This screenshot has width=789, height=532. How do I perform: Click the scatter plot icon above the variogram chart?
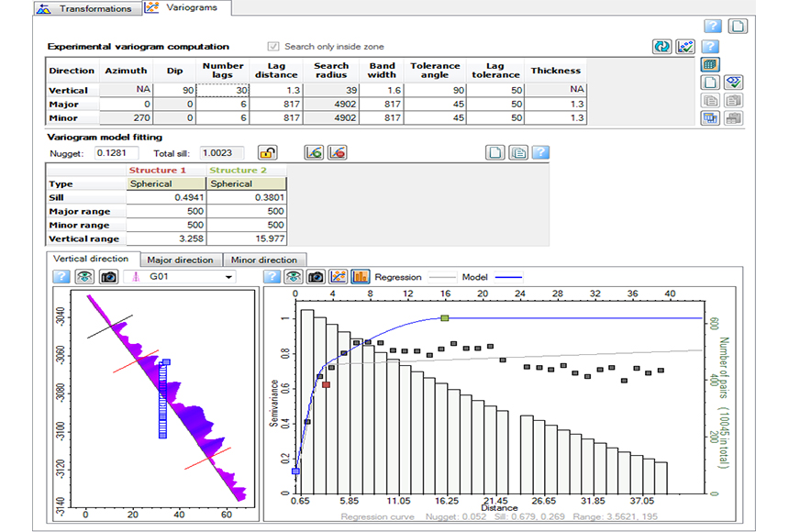(x=337, y=277)
